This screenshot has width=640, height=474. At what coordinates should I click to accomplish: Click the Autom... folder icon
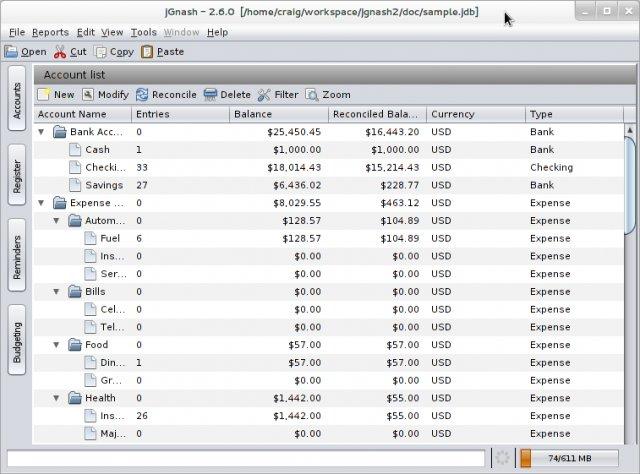(75, 220)
